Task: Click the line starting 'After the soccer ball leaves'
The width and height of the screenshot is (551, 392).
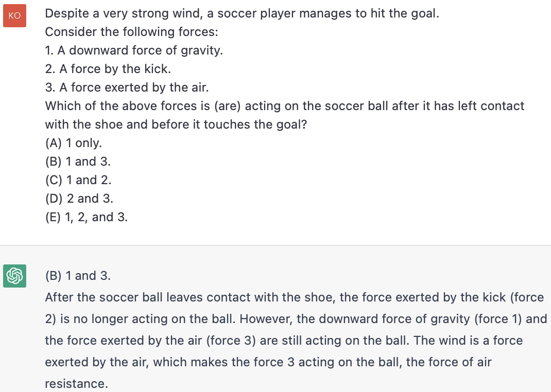Action: [295, 297]
